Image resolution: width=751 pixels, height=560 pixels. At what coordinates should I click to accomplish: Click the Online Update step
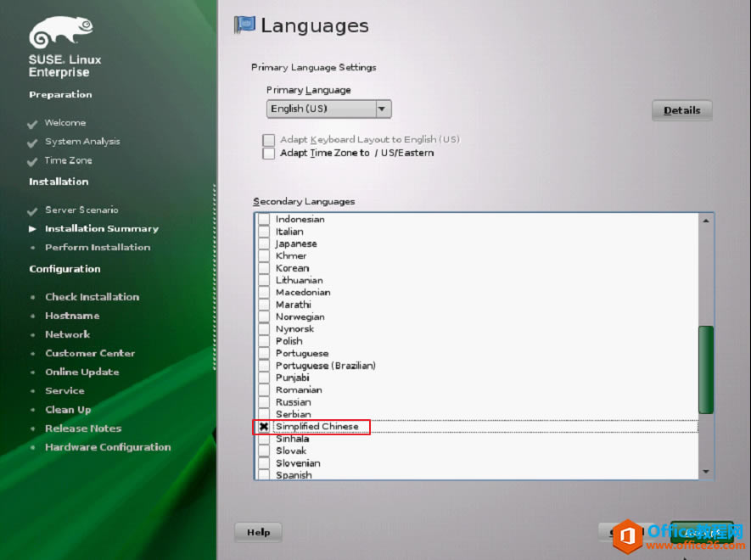82,372
